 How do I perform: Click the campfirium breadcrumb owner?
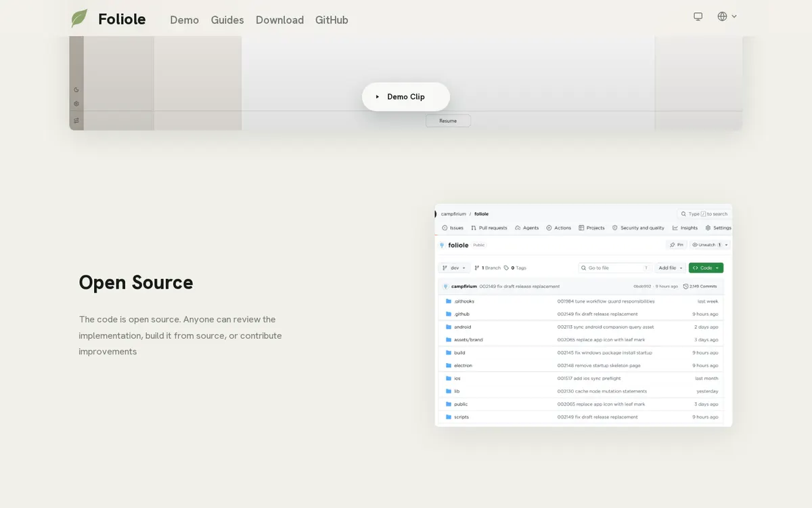pyautogui.click(x=453, y=214)
